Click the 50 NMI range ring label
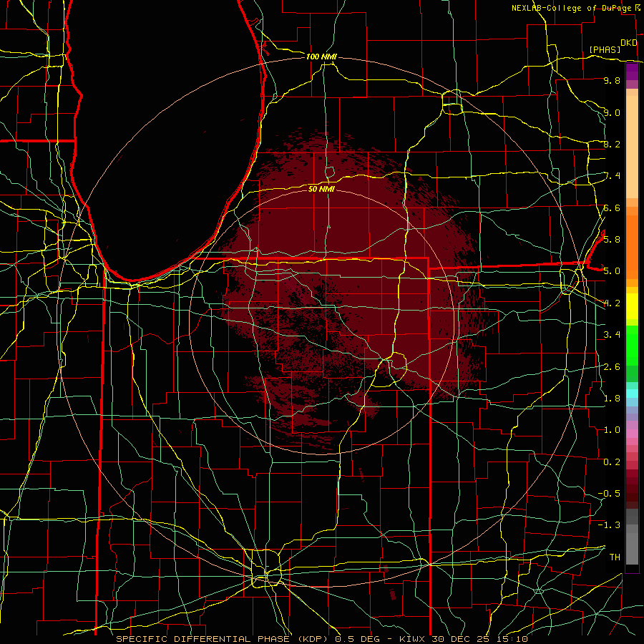Screen dimensions: 644x644 (321, 189)
